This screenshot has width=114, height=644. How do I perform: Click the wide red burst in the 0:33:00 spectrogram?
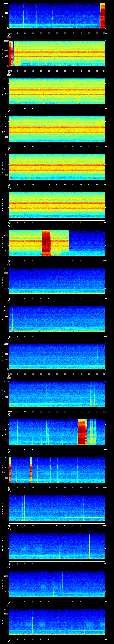(x=82, y=432)
